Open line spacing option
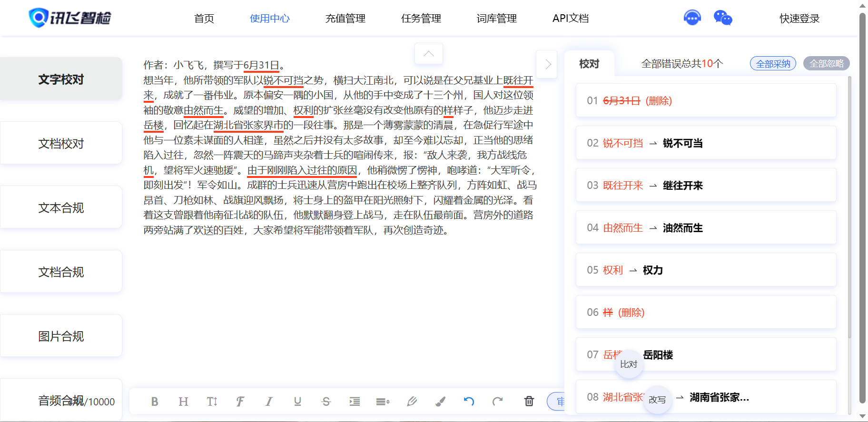Viewport: 868px width, 422px height. click(383, 402)
